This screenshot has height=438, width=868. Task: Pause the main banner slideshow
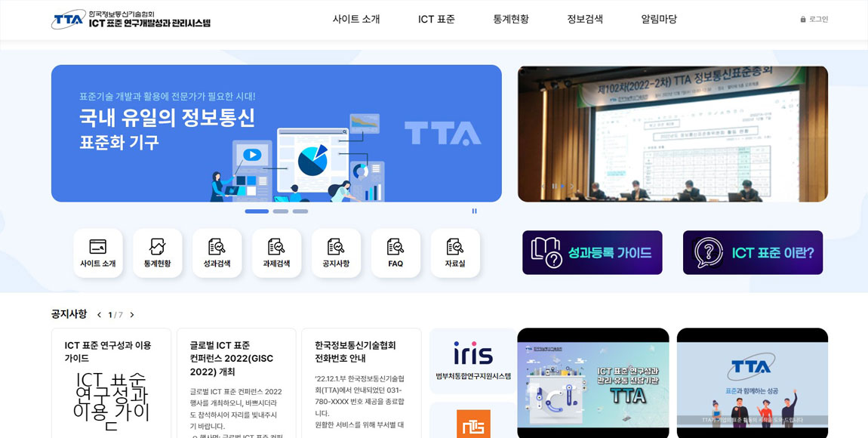(x=474, y=211)
